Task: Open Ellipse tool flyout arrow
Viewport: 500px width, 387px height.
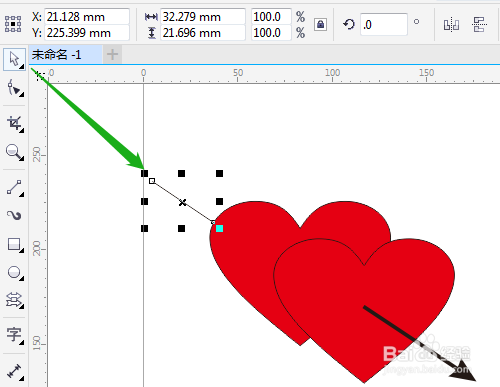Action: (x=22, y=278)
